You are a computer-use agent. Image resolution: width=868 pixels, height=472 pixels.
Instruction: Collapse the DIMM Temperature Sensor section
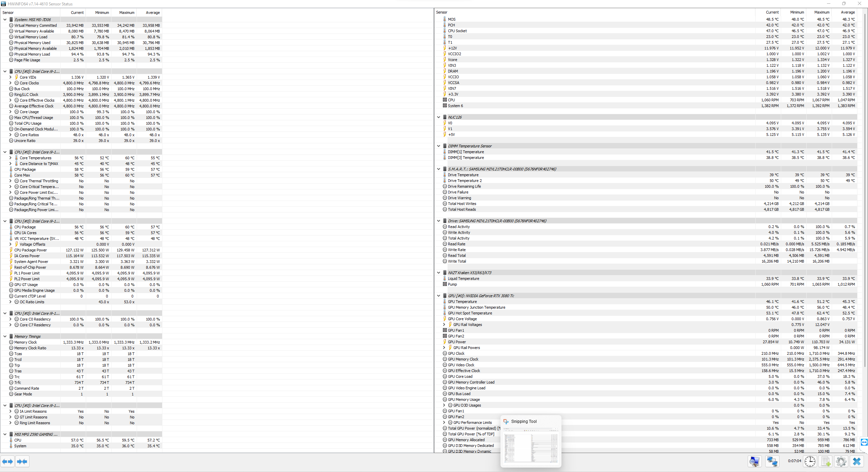pyautogui.click(x=438, y=146)
